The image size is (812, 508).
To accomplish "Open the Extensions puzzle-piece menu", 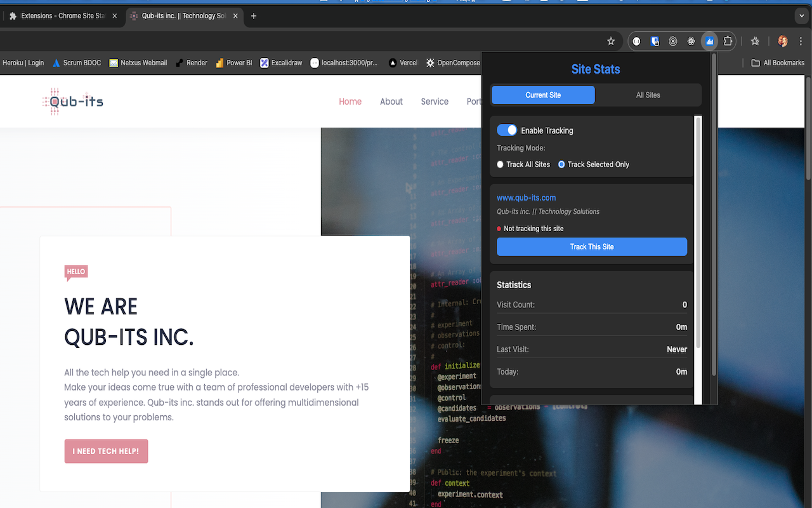I will [728, 41].
